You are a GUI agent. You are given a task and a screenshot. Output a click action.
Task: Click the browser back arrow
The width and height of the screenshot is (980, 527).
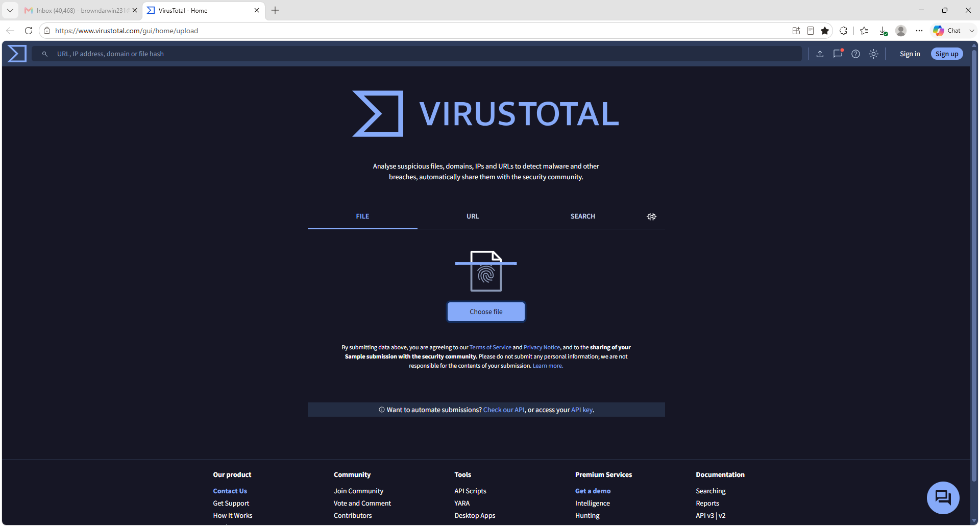pyautogui.click(x=10, y=31)
